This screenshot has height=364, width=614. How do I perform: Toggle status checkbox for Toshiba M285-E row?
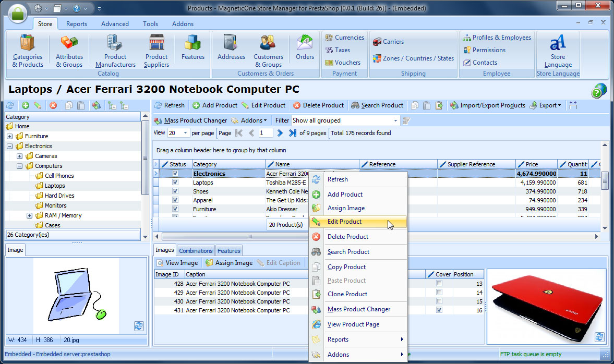(175, 183)
